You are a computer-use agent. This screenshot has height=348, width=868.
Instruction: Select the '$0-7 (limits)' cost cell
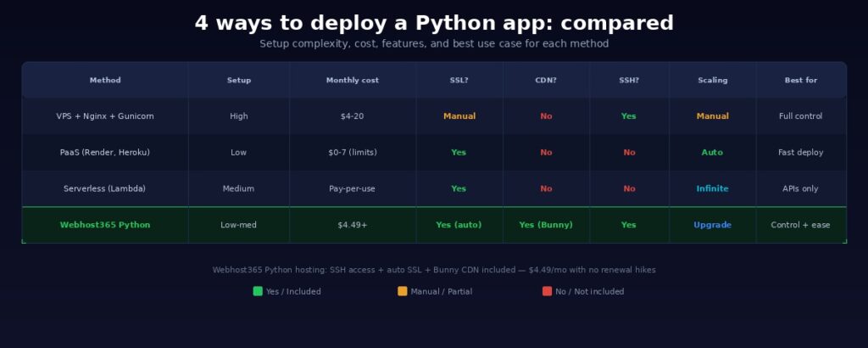click(353, 153)
